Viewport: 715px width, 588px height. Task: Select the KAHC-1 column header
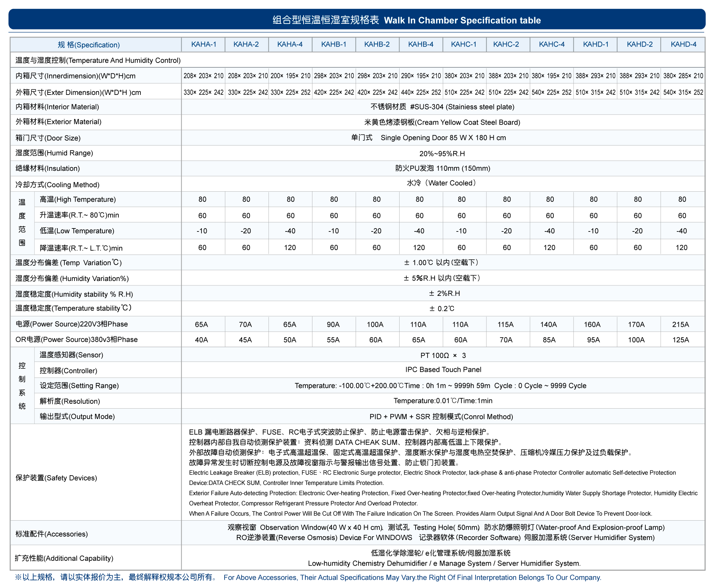464,44
